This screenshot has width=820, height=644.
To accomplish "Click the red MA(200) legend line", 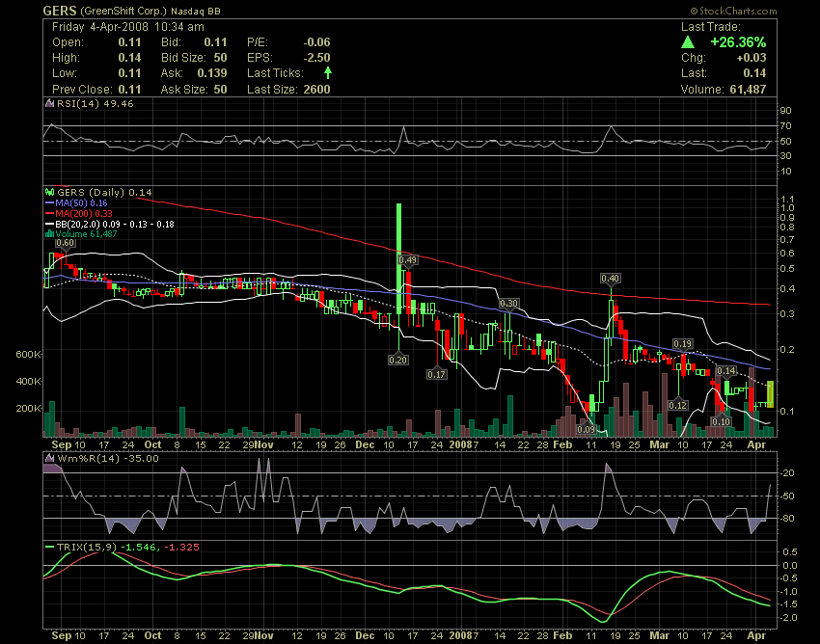I will click(x=49, y=214).
